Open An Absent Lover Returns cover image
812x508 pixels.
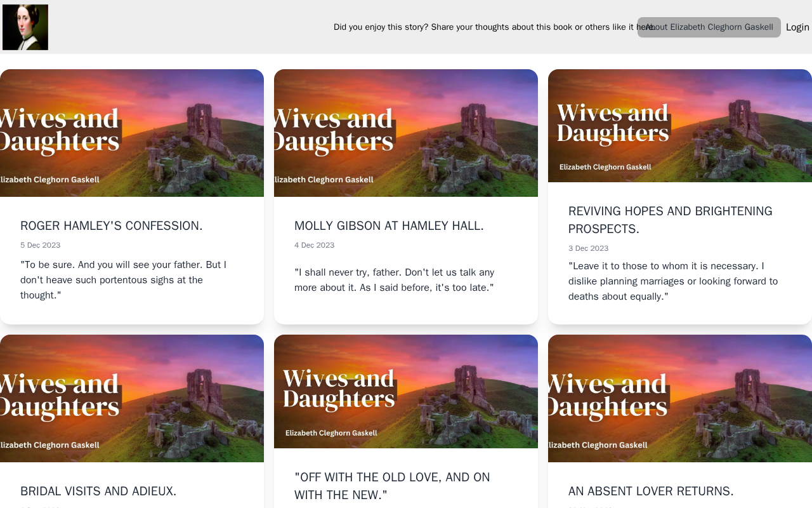tap(680, 398)
